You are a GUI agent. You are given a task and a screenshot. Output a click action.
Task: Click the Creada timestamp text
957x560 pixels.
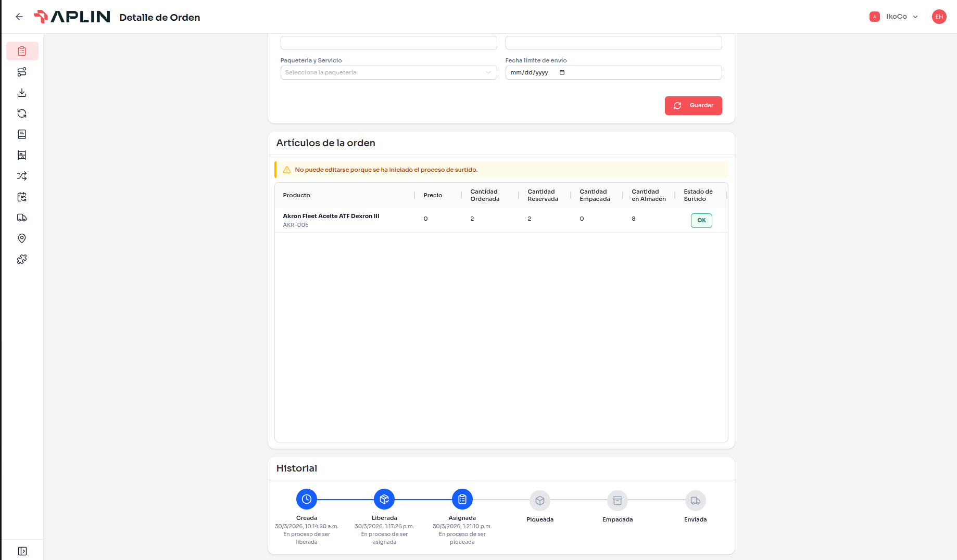307,526
